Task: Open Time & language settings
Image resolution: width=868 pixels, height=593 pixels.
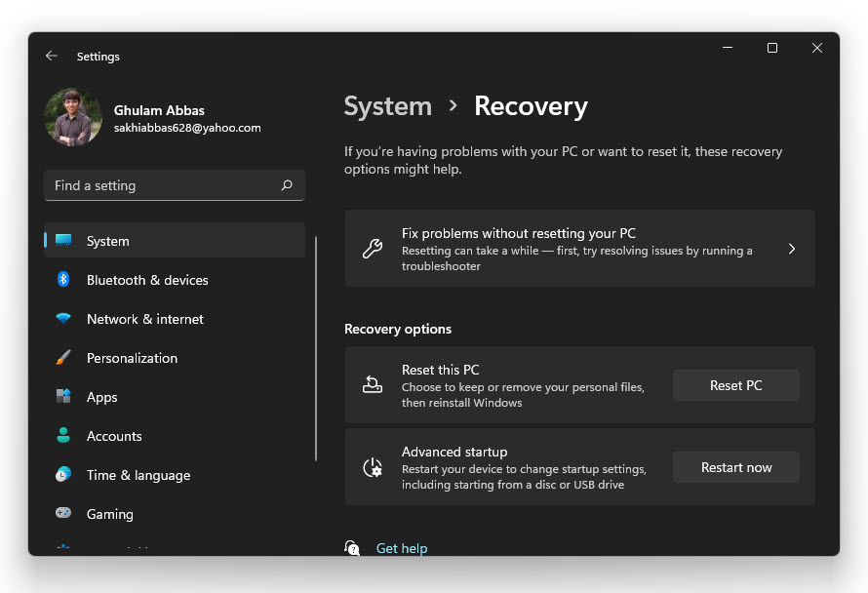Action: [x=175, y=475]
